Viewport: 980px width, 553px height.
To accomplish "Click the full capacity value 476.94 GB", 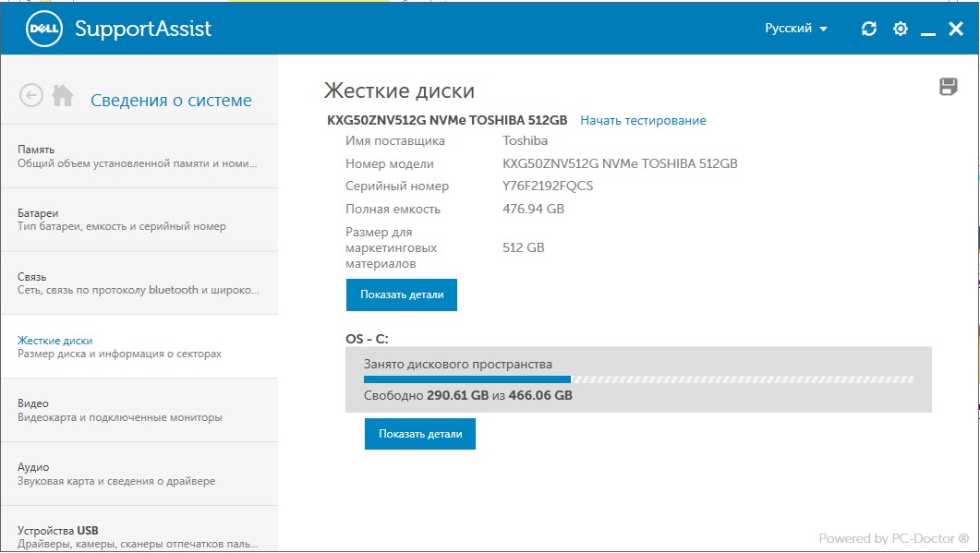I will tap(533, 209).
